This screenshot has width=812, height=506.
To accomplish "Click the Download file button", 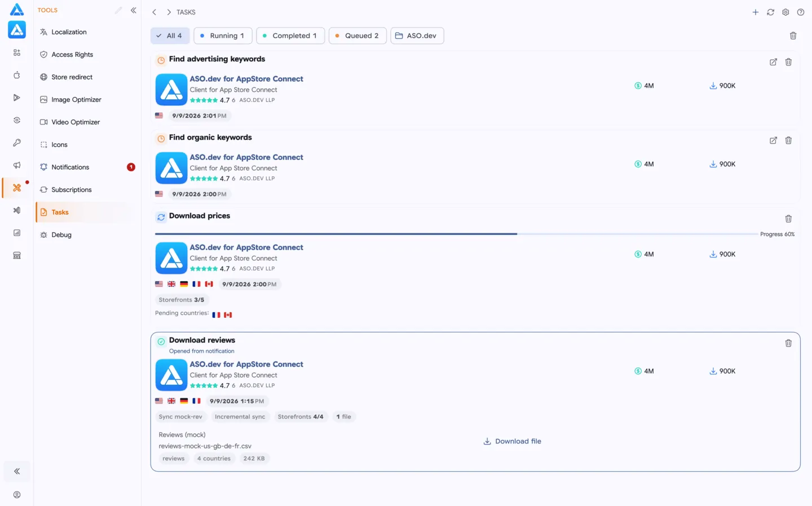I will (513, 441).
